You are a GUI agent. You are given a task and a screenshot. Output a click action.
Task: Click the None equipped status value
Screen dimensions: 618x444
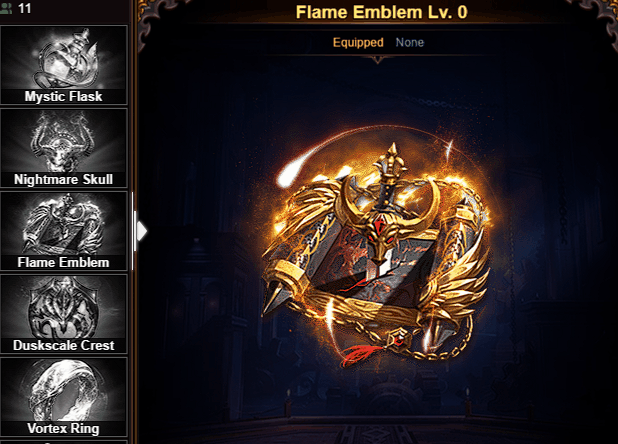point(410,42)
